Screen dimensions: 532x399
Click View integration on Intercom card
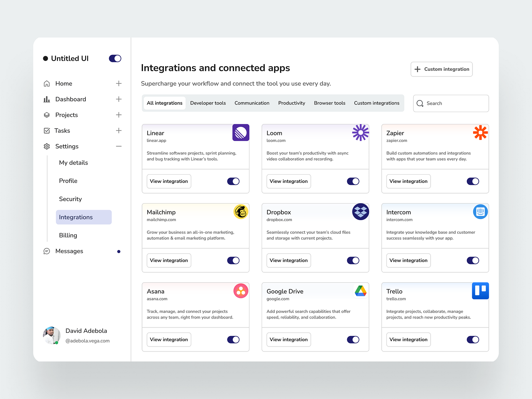[x=408, y=260]
